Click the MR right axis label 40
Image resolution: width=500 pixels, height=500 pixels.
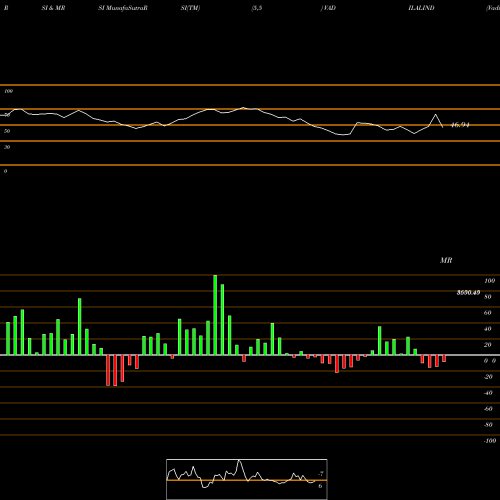(x=488, y=329)
